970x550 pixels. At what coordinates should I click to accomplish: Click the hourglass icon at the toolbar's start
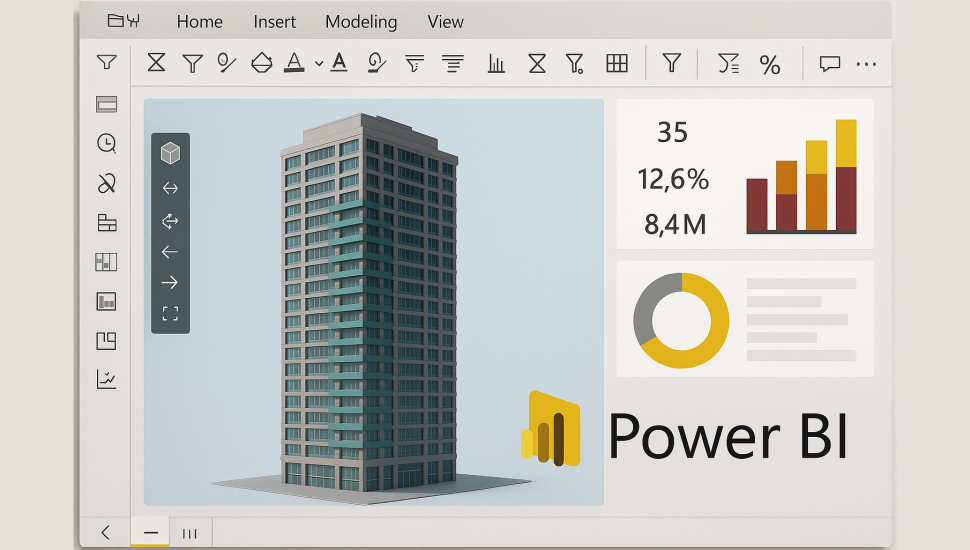click(x=157, y=62)
